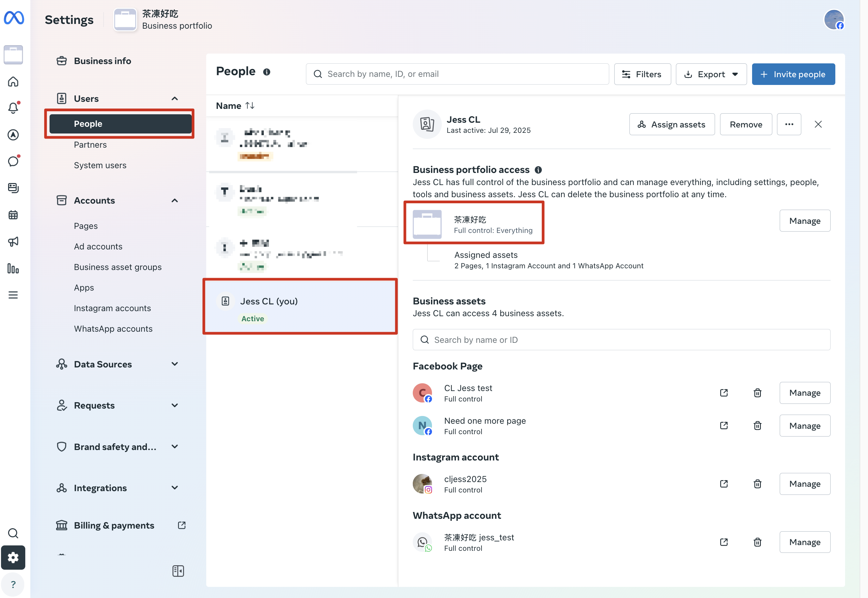Open the Export dropdown
The width and height of the screenshot is (868, 598).
[711, 74]
